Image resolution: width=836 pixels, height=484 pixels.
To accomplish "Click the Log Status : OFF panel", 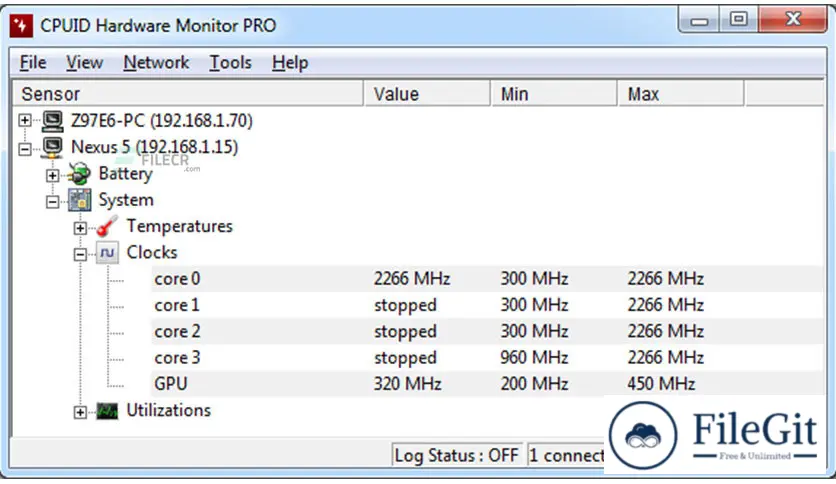I will pos(456,455).
